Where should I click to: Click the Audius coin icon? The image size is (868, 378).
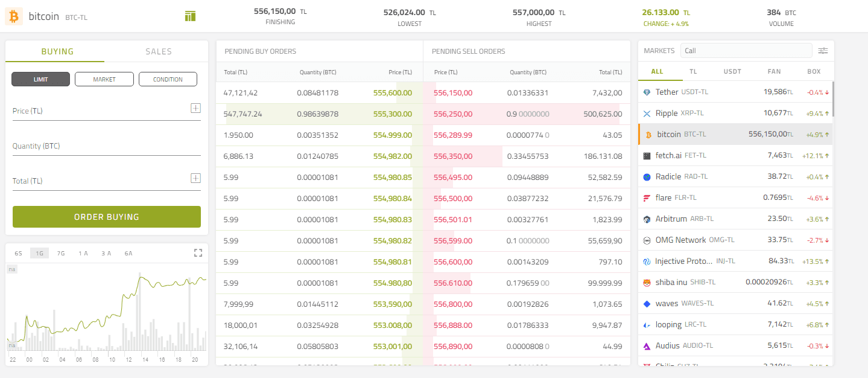pyautogui.click(x=647, y=346)
